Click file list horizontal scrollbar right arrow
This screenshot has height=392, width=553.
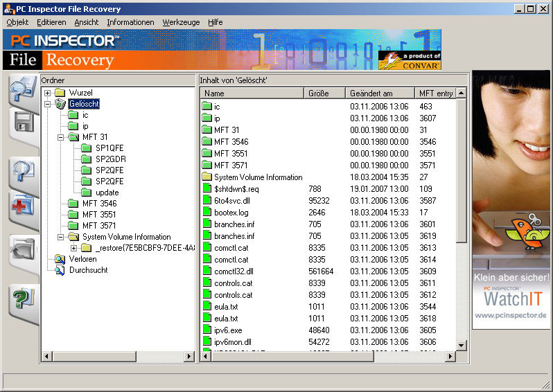pos(450,357)
